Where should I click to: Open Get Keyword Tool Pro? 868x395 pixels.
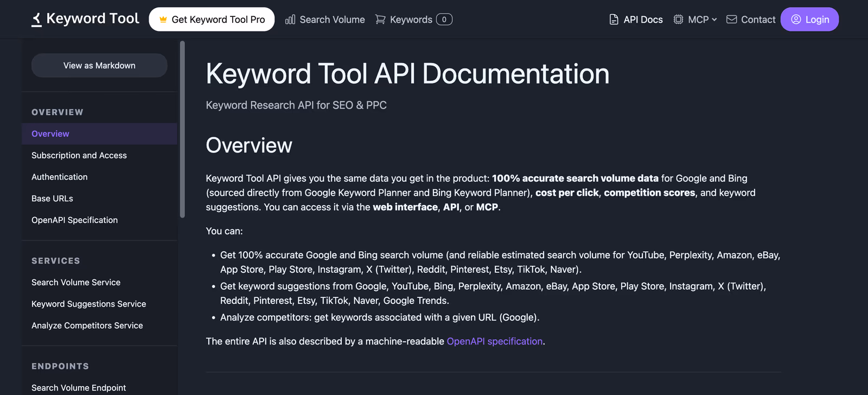(212, 20)
